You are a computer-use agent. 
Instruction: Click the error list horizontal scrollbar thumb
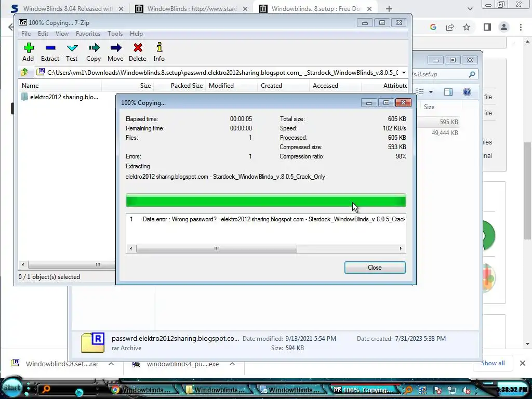[x=217, y=249]
